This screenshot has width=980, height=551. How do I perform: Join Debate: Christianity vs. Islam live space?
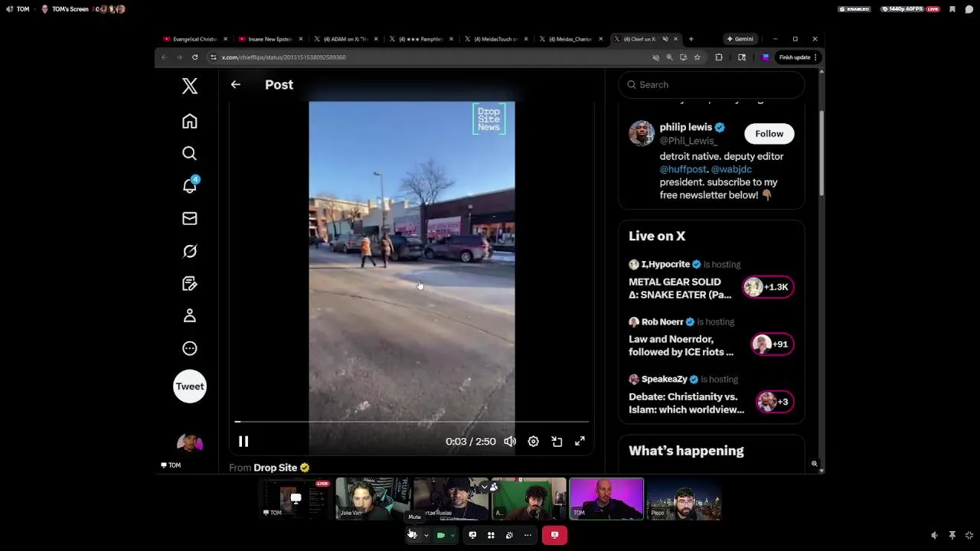[x=686, y=403]
